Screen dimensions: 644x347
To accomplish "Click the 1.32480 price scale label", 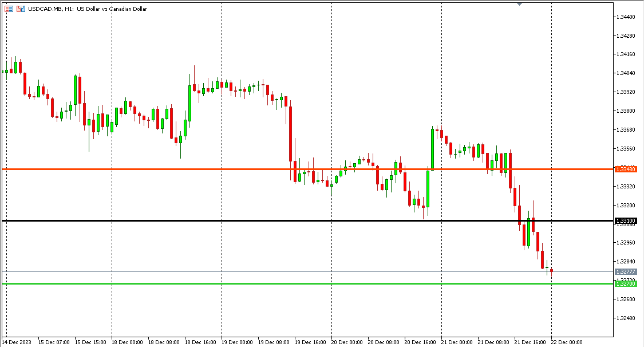I will pos(625,318).
